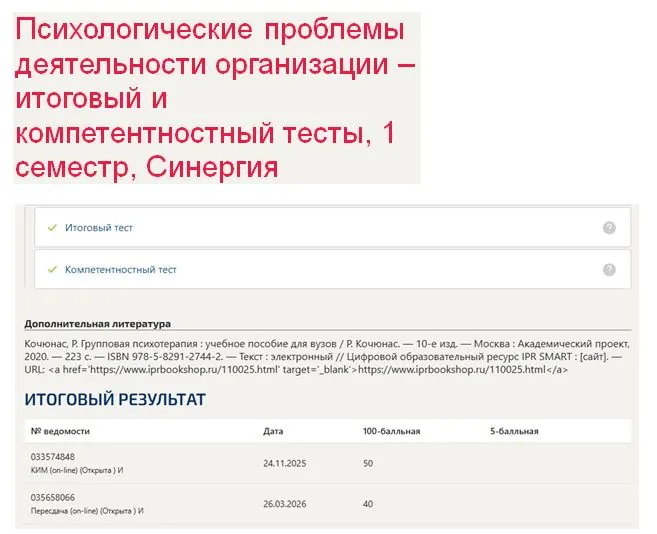Click the date 26.03.2026

click(x=285, y=504)
